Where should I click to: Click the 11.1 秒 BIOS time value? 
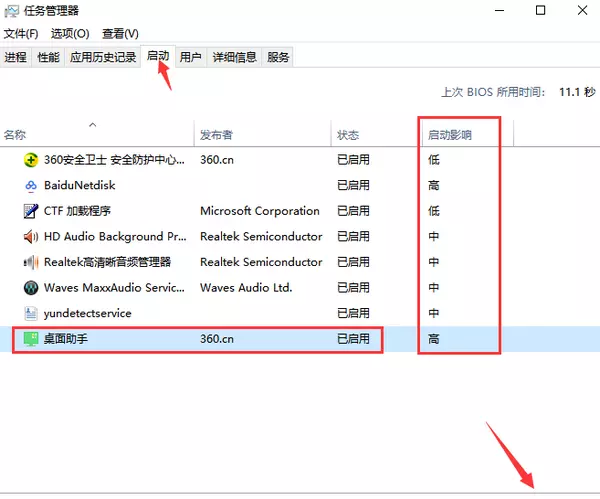[577, 92]
